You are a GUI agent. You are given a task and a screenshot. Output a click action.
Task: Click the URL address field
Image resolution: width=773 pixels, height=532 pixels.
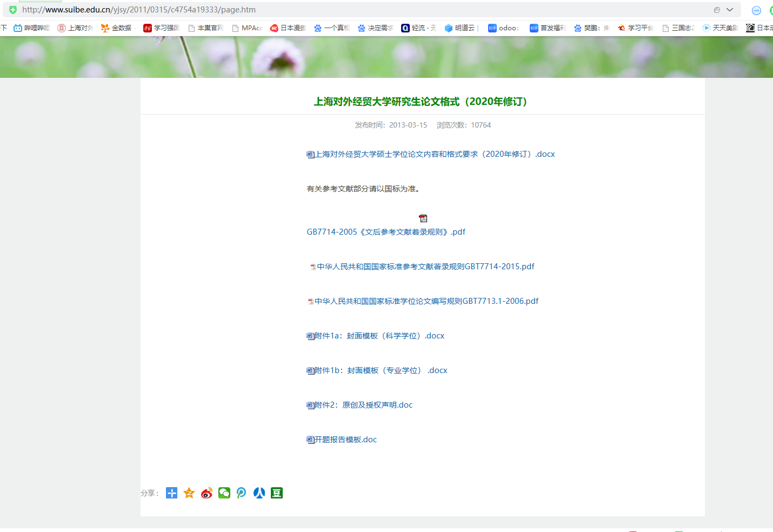pyautogui.click(x=324, y=10)
